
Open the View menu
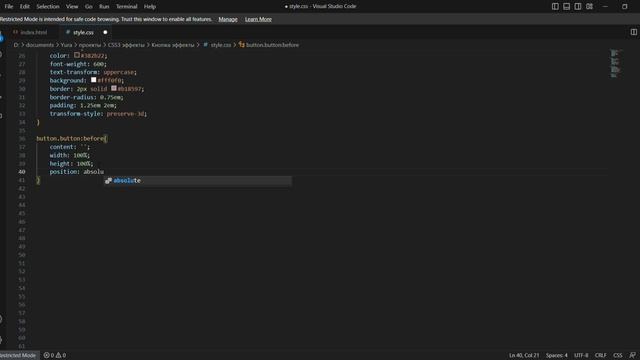tap(72, 7)
